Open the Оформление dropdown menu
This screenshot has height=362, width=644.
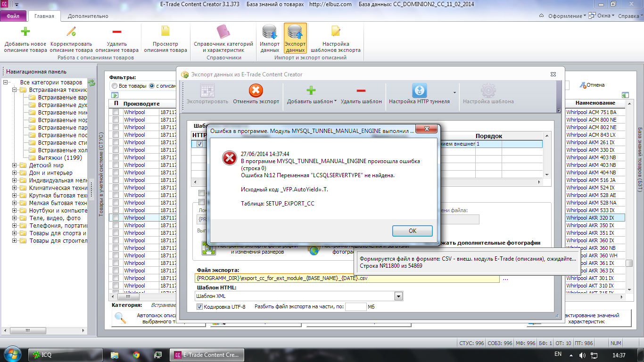click(567, 16)
